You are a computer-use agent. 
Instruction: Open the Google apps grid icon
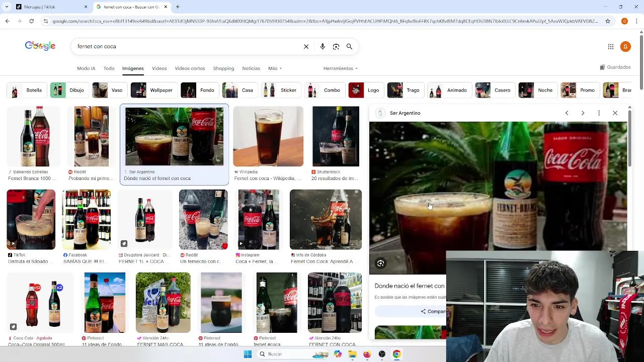611,47
